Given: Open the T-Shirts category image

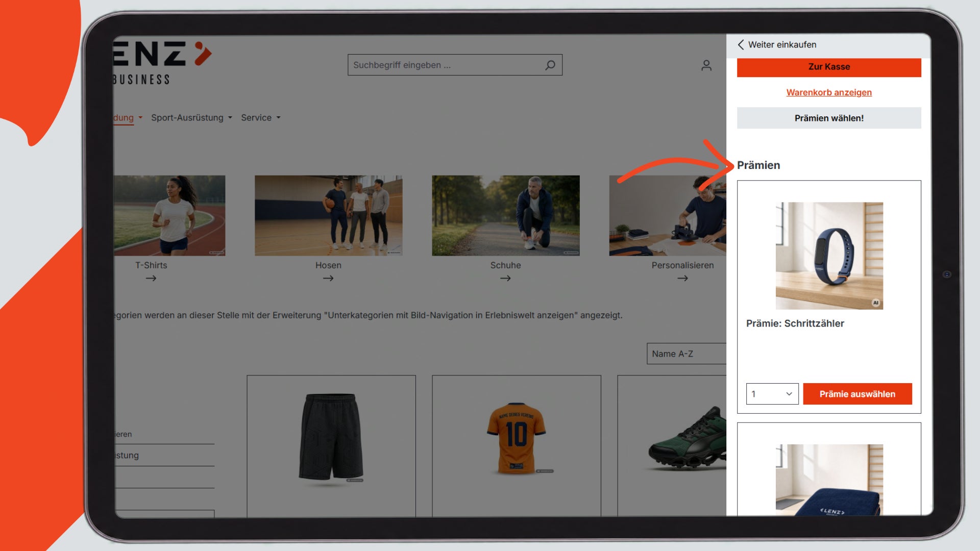Looking at the screenshot, I should pyautogui.click(x=169, y=215).
